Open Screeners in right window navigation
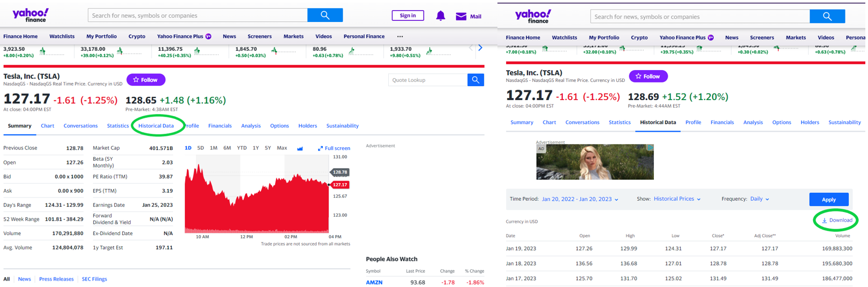 [x=761, y=37]
